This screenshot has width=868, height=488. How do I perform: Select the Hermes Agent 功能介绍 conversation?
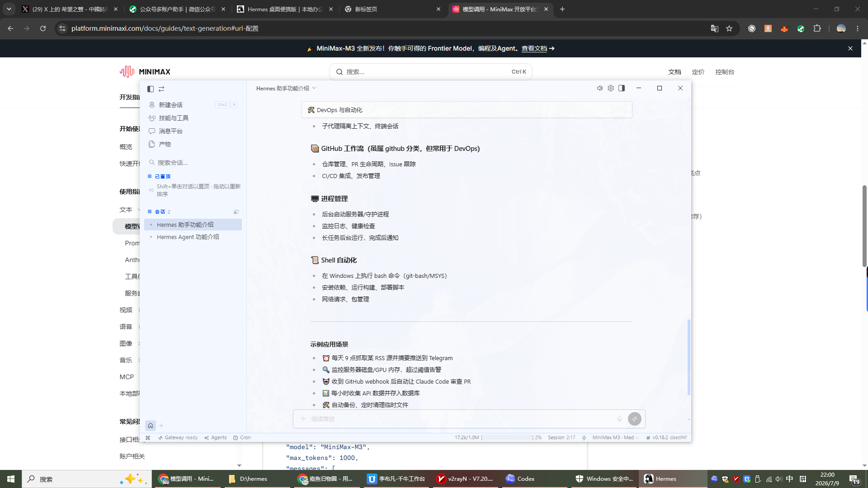tap(193, 237)
